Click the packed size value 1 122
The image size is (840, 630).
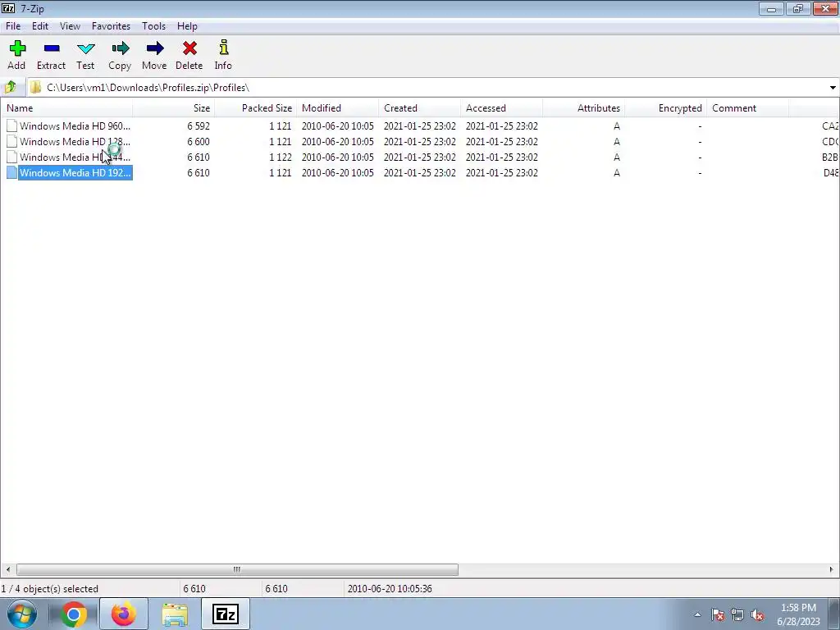point(281,157)
